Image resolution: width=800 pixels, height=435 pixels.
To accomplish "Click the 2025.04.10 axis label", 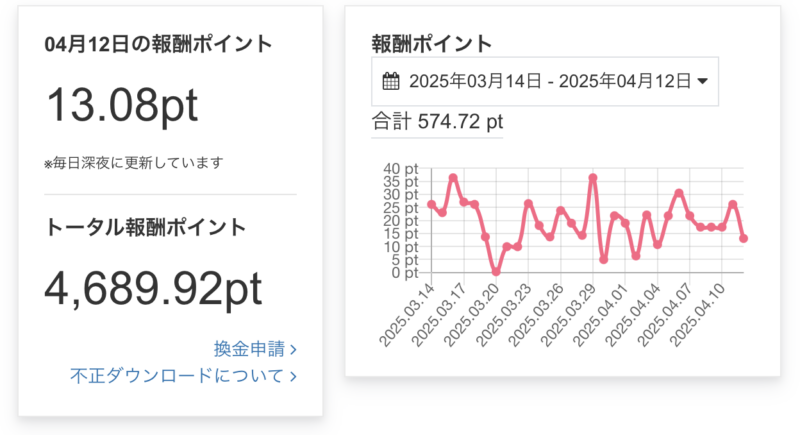I will 697,315.
